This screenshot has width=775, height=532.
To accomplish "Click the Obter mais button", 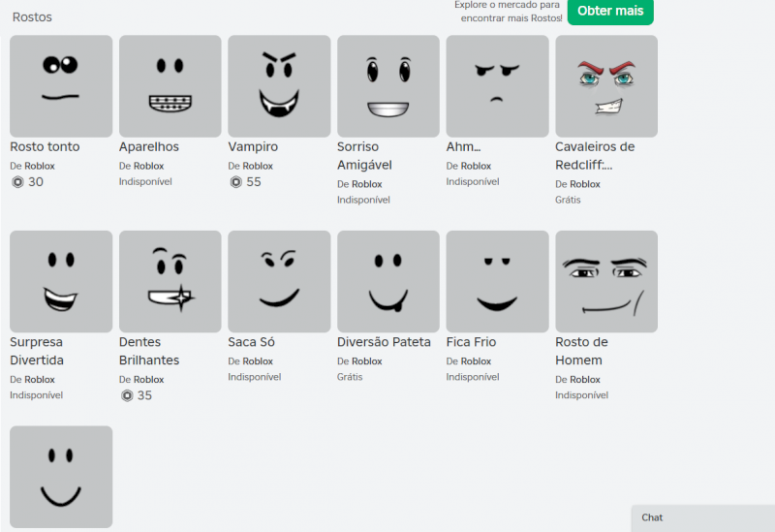I will click(610, 11).
